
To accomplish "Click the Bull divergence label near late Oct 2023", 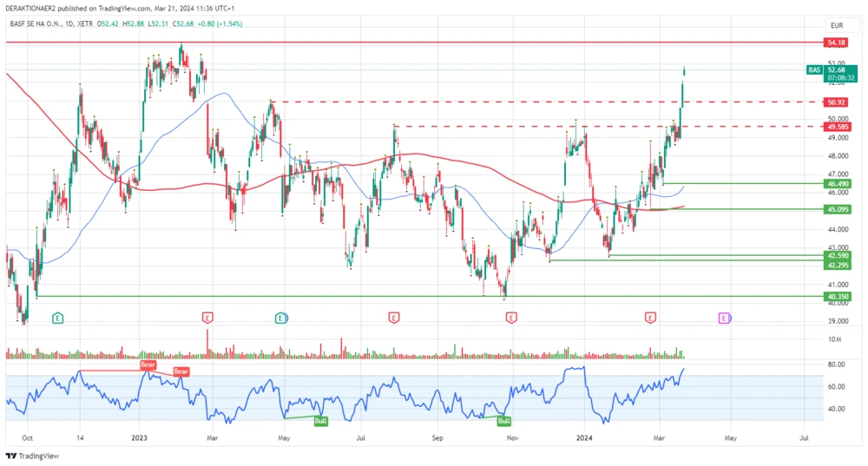I will pyautogui.click(x=503, y=421).
